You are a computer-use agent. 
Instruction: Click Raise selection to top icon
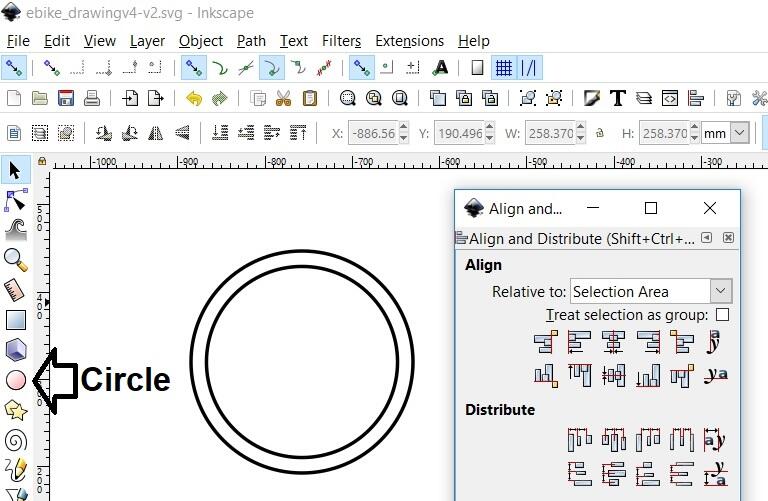point(298,133)
